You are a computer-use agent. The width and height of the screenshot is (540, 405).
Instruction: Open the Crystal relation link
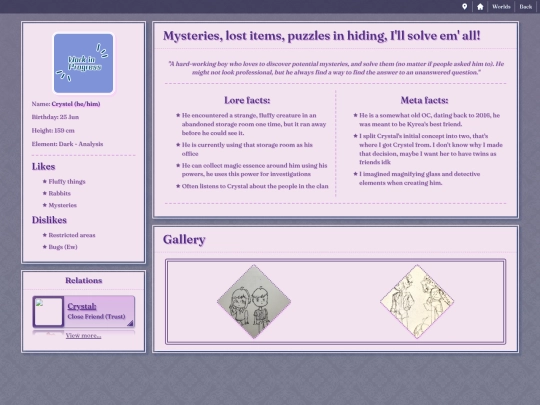(82, 306)
